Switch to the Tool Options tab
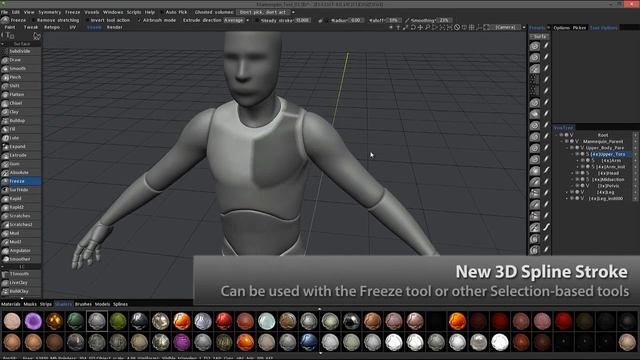Screen dimensions: 640x360 point(604,28)
